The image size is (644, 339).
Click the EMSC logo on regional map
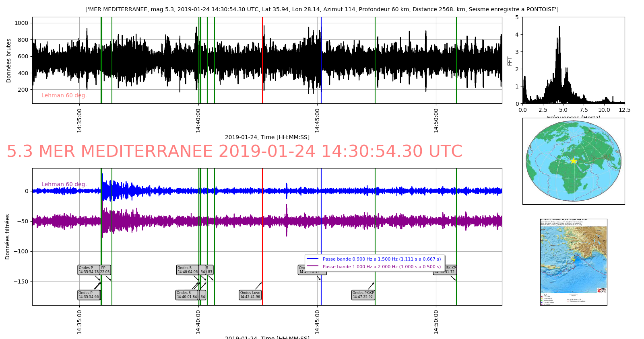pos(602,290)
